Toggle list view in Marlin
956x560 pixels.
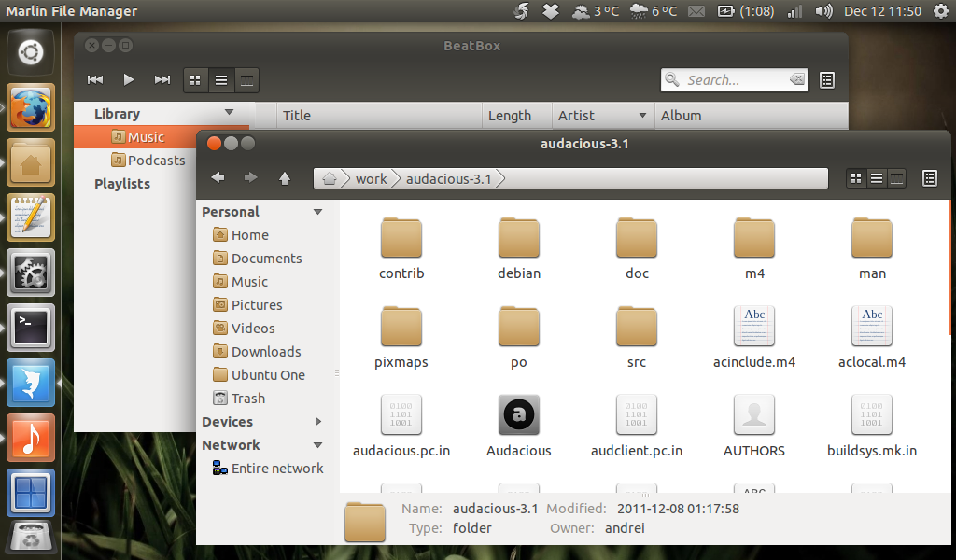877,177
